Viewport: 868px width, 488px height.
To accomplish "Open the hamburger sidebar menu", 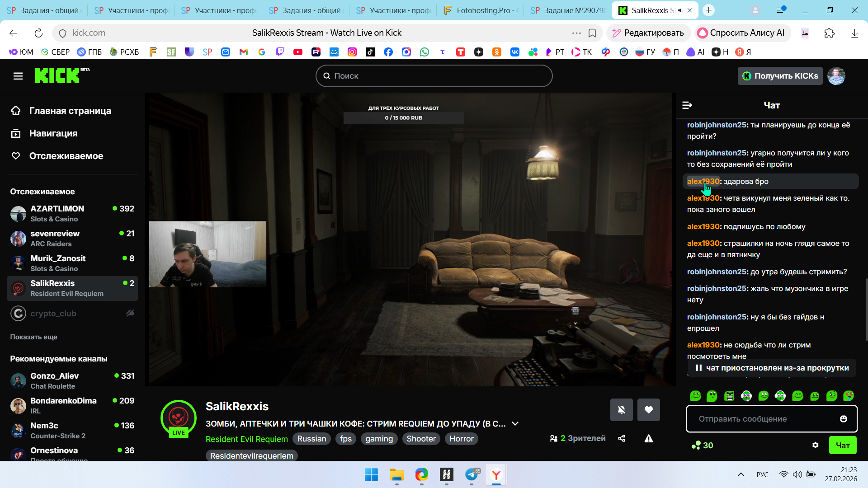I will (x=18, y=76).
